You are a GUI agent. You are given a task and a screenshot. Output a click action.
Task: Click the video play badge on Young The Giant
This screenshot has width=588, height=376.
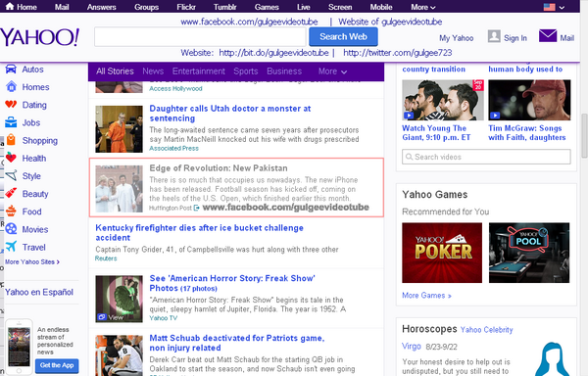point(409,116)
